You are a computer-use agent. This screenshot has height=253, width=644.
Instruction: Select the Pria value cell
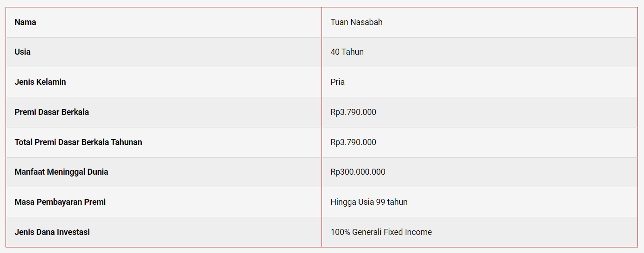pos(480,82)
